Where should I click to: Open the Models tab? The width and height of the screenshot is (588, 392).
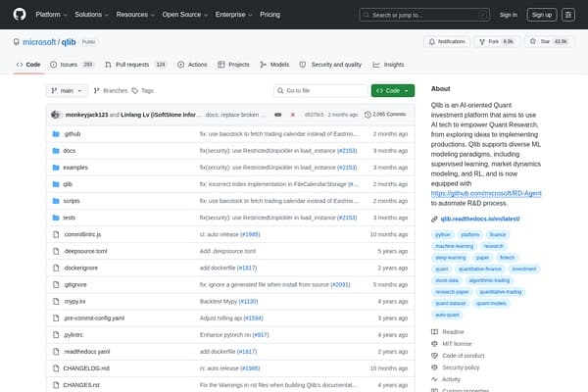coord(274,65)
